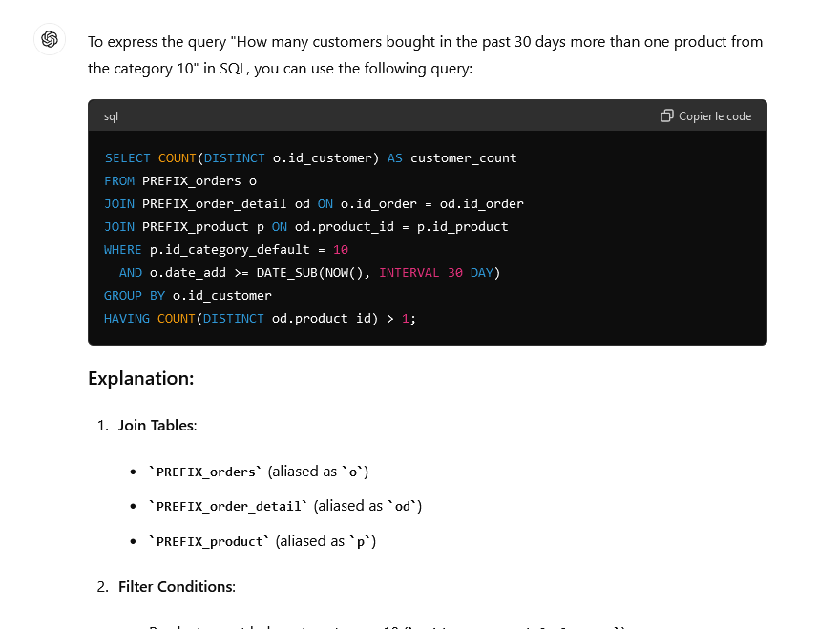Click the dark SQL code block
The width and height of the screenshot is (840, 629).
[x=428, y=239]
